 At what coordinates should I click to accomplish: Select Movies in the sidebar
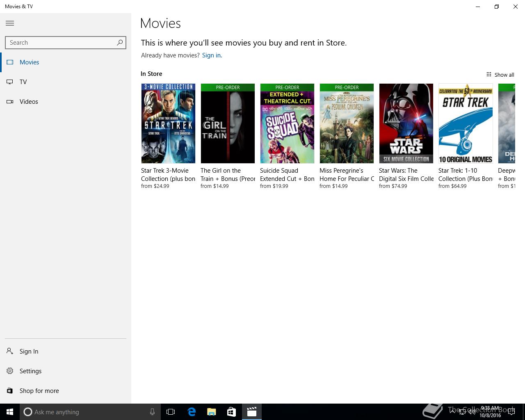66,62
